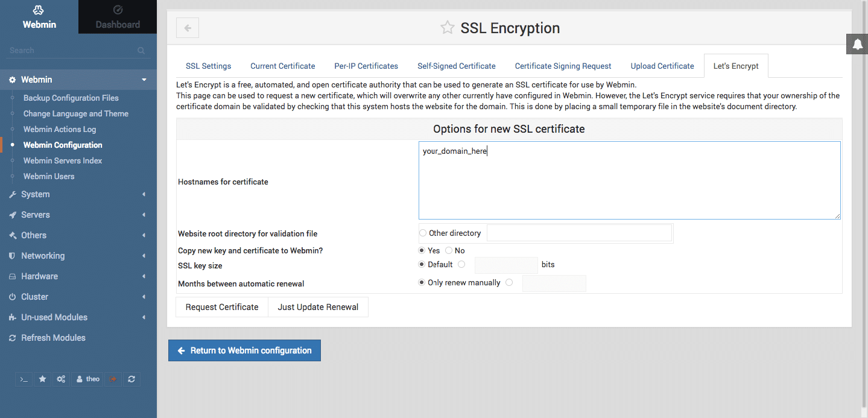The height and width of the screenshot is (418, 868).
Task: Click the back arrow button at top
Action: click(x=188, y=28)
